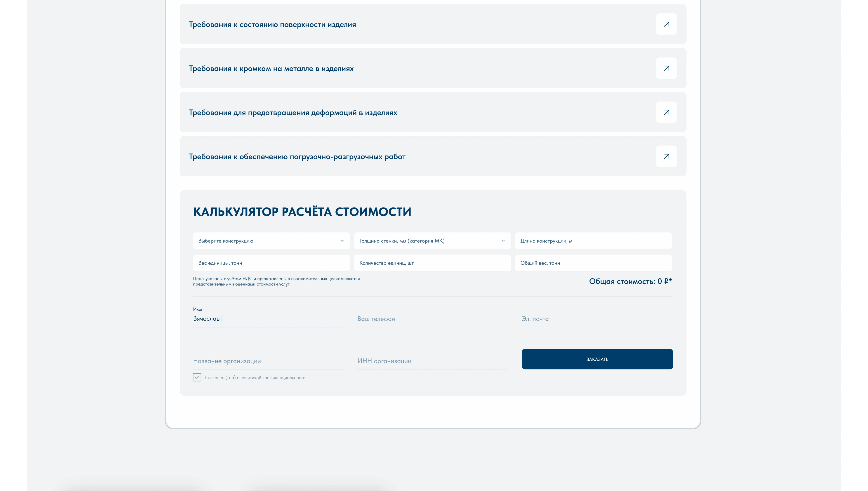The width and height of the screenshot is (868, 491).
Task: Click the 'ИНН организации' input
Action: 432,361
